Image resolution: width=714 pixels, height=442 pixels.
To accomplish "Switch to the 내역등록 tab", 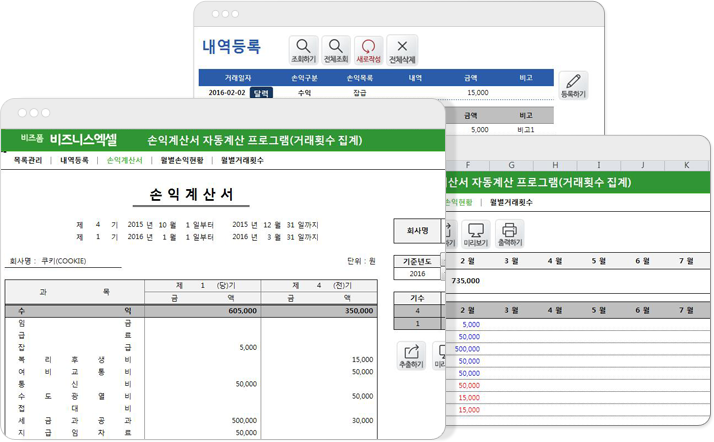I will [x=75, y=160].
